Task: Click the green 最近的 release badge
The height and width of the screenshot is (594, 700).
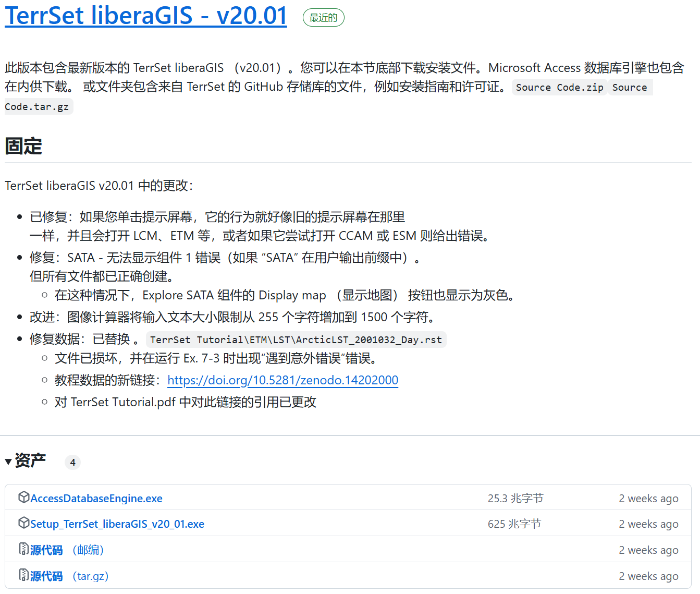Action: 324,18
